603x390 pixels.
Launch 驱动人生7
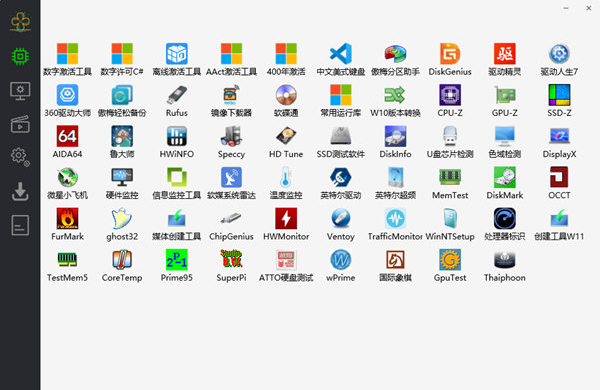[559, 59]
